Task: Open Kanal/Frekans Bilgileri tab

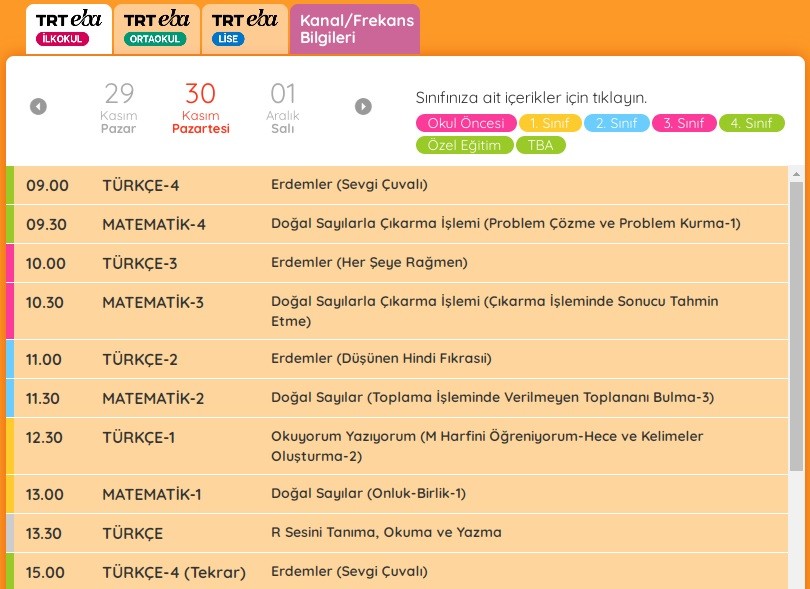Action: coord(354,28)
